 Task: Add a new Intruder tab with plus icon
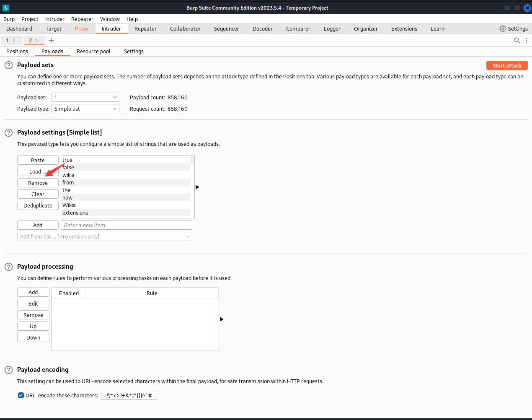coord(52,41)
